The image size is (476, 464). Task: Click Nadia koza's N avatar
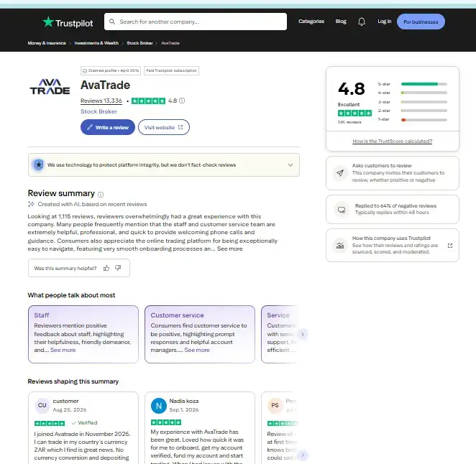159,406
